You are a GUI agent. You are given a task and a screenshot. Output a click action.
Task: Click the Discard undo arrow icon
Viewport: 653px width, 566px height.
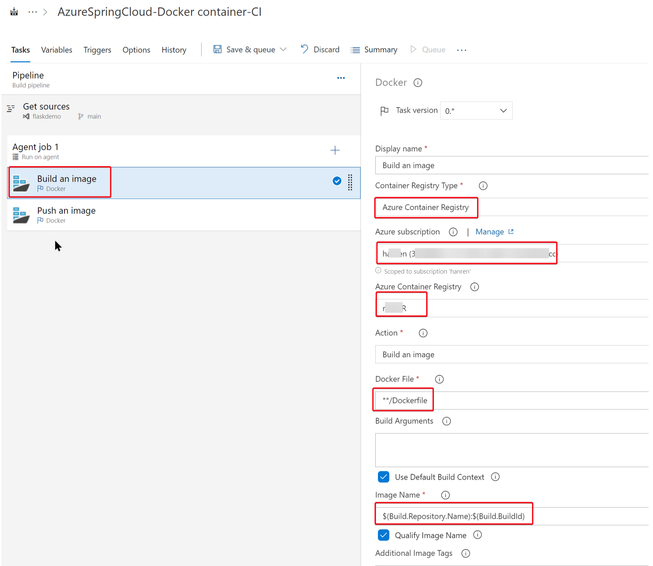click(x=304, y=49)
